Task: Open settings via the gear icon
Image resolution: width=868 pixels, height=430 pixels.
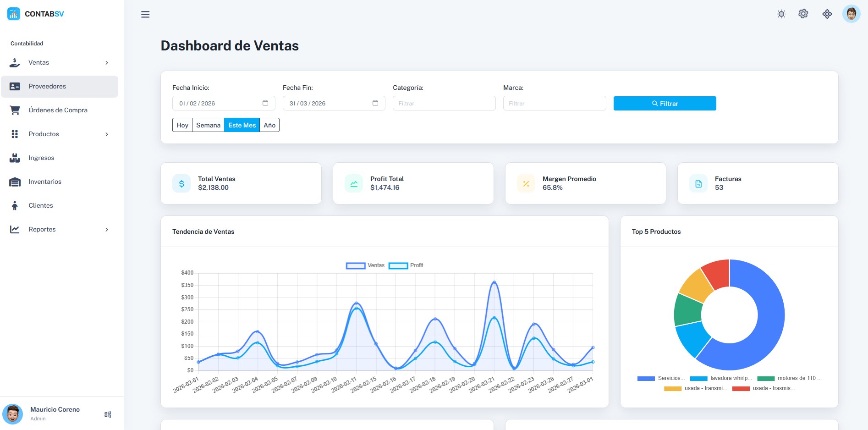Action: [803, 14]
